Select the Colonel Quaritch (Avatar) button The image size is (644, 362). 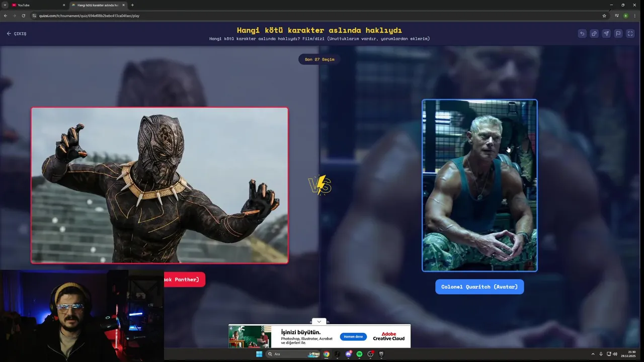479,287
